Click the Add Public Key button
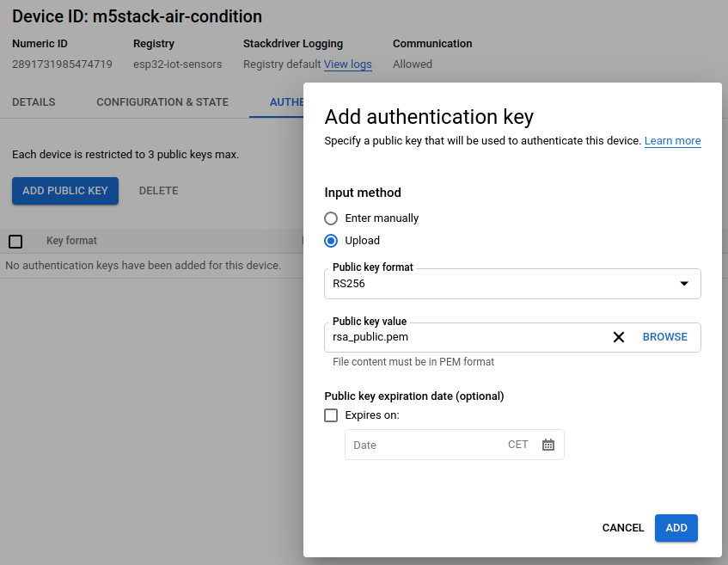 click(x=65, y=191)
